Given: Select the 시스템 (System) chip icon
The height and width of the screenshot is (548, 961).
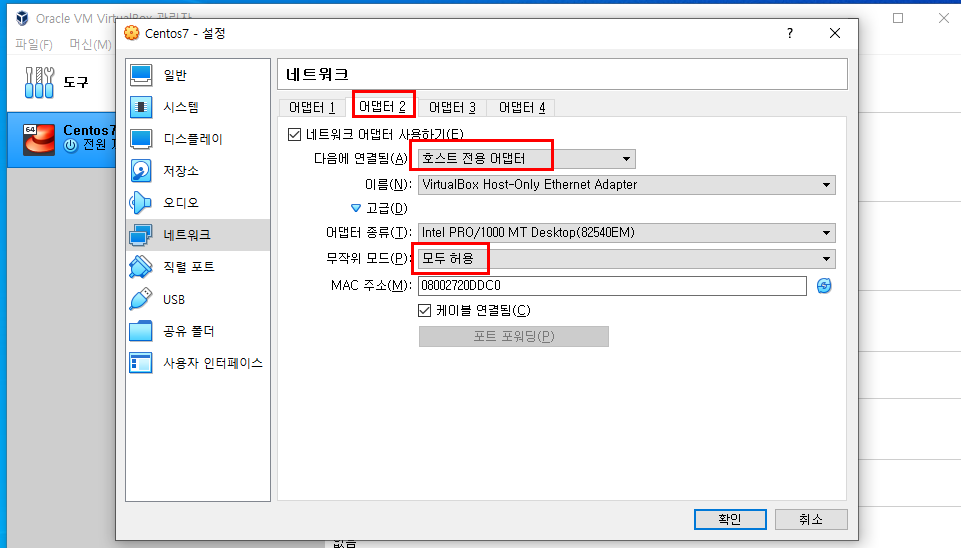Looking at the screenshot, I should tap(141, 107).
